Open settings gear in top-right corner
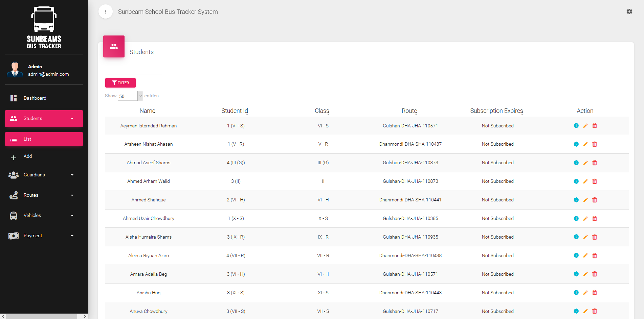This screenshot has height=319, width=644. point(629,11)
